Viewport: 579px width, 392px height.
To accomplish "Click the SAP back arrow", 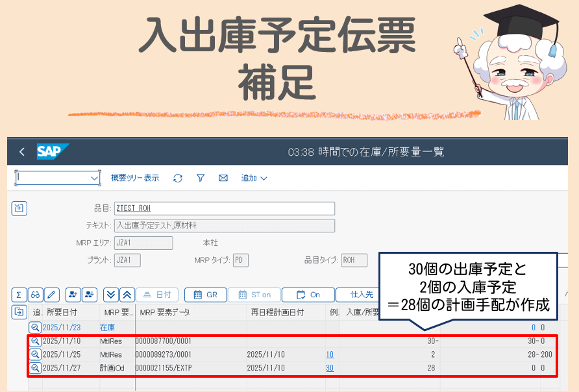I will [21, 152].
